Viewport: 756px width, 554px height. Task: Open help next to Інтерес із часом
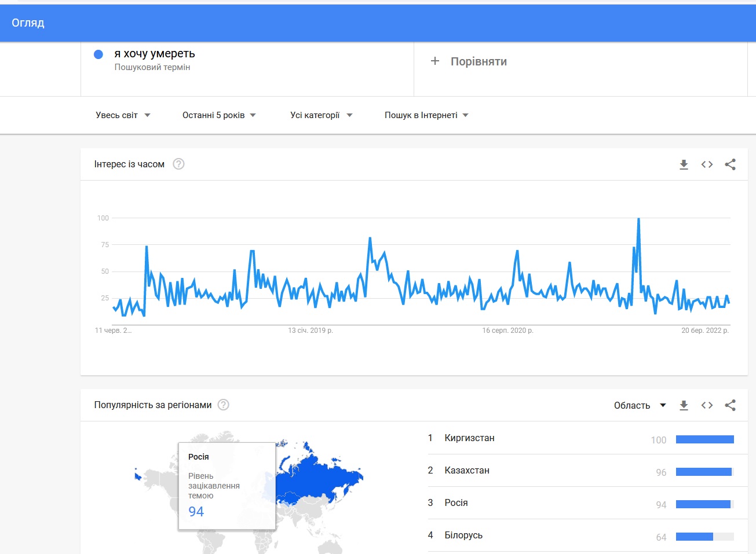(x=178, y=164)
